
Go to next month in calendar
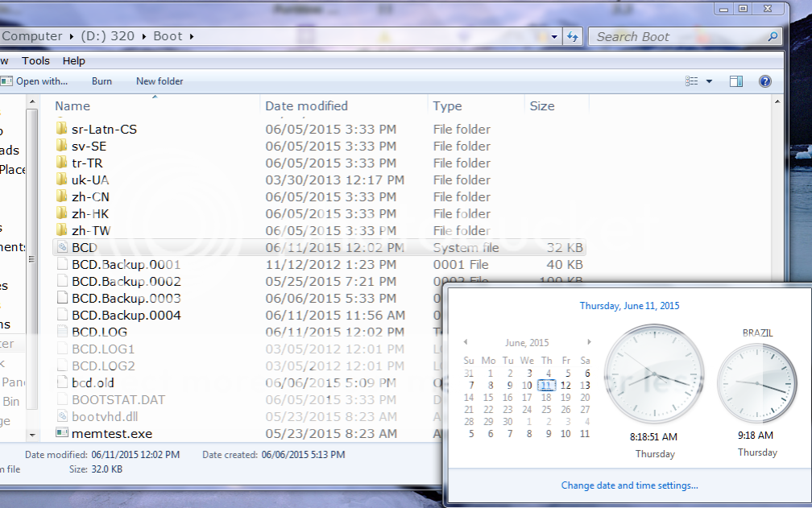pos(589,342)
